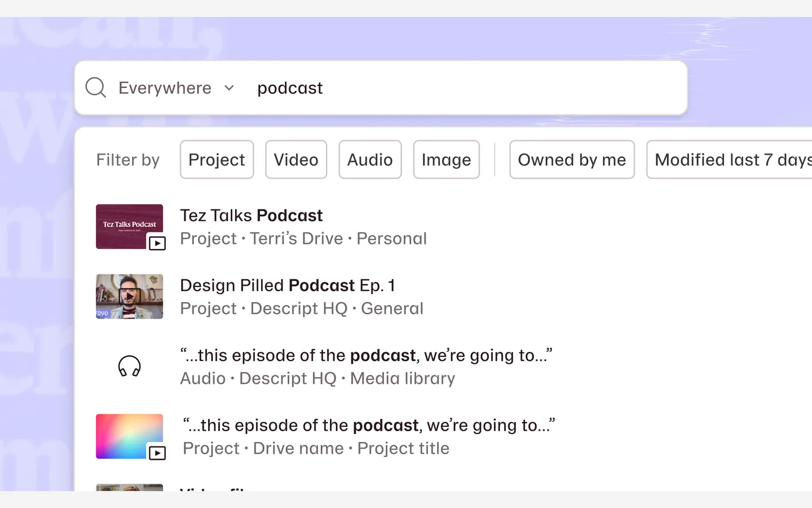Viewport: 812px width, 508px height.
Task: Open the audio transcript match result title
Action: [367, 356]
